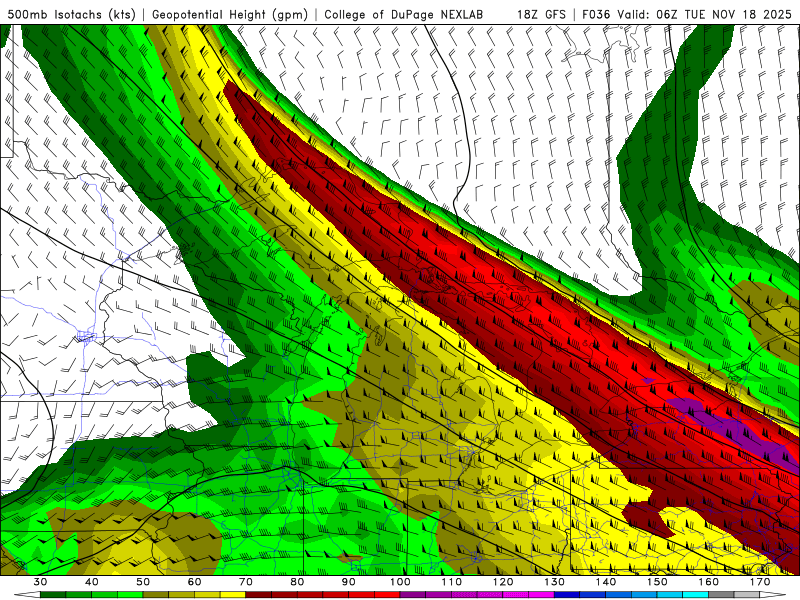The image size is (800, 600).
Task: Click the '60' label on the color scale
Action: click(194, 582)
